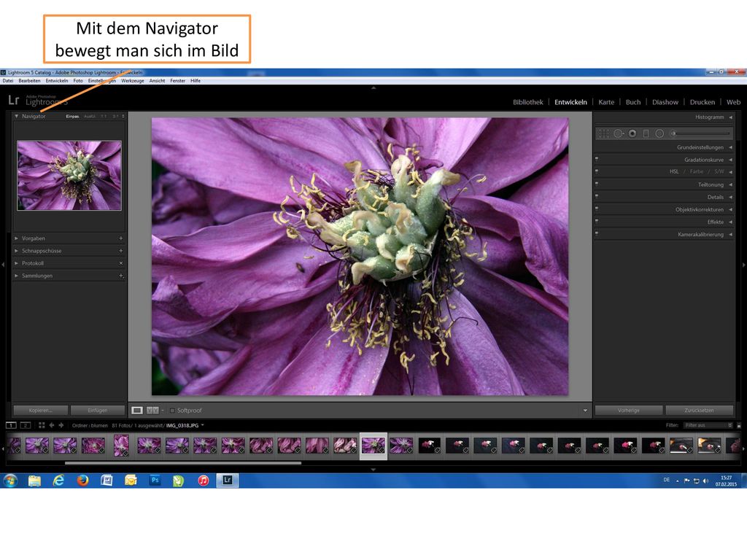
Task: Expand the Sammlungen panel
Action: (x=16, y=276)
